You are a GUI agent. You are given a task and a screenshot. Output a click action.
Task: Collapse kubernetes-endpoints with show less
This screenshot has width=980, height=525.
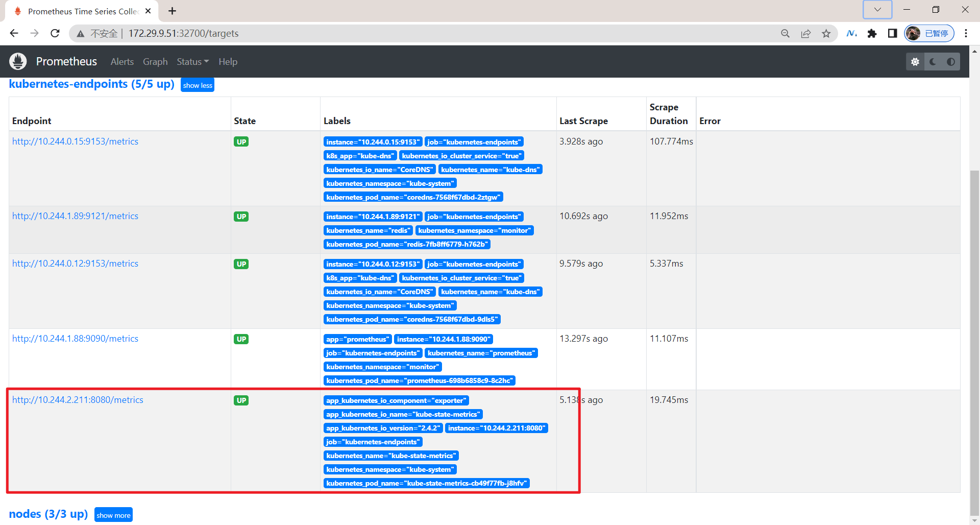pyautogui.click(x=198, y=85)
